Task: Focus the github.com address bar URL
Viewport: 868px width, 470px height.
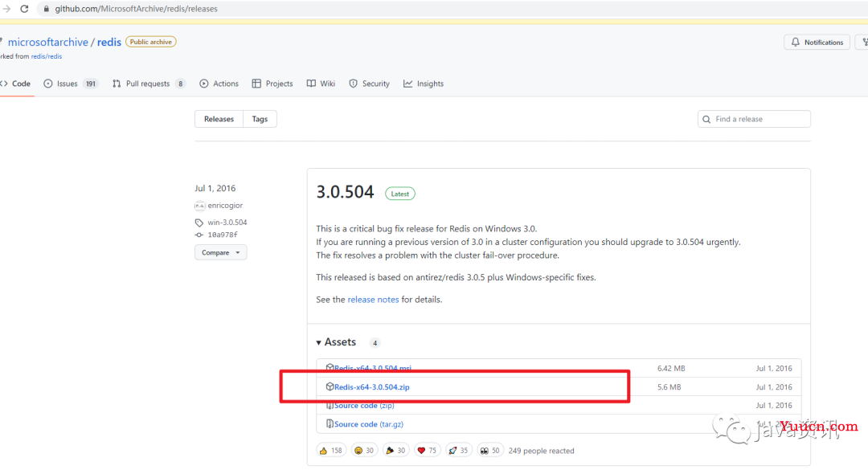Action: pyautogui.click(x=136, y=9)
